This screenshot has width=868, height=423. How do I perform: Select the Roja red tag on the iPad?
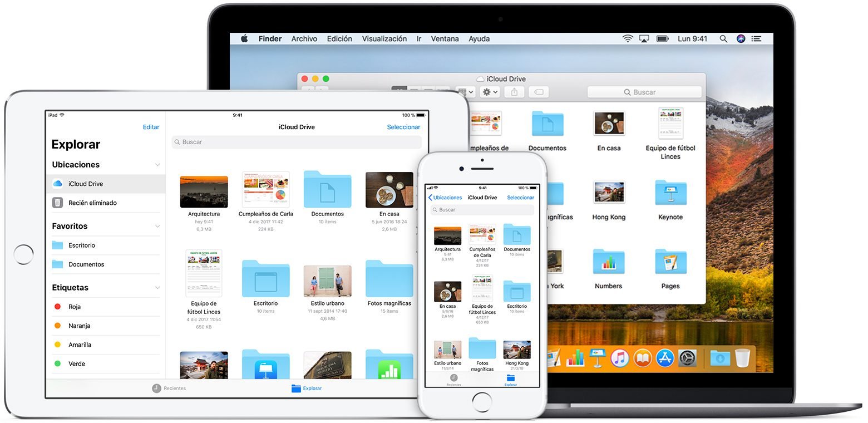(x=106, y=307)
